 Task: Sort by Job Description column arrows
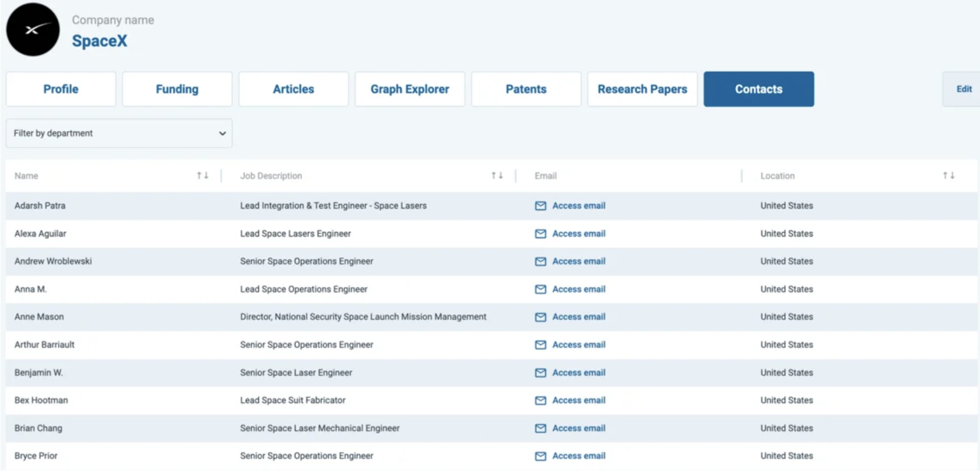click(497, 176)
